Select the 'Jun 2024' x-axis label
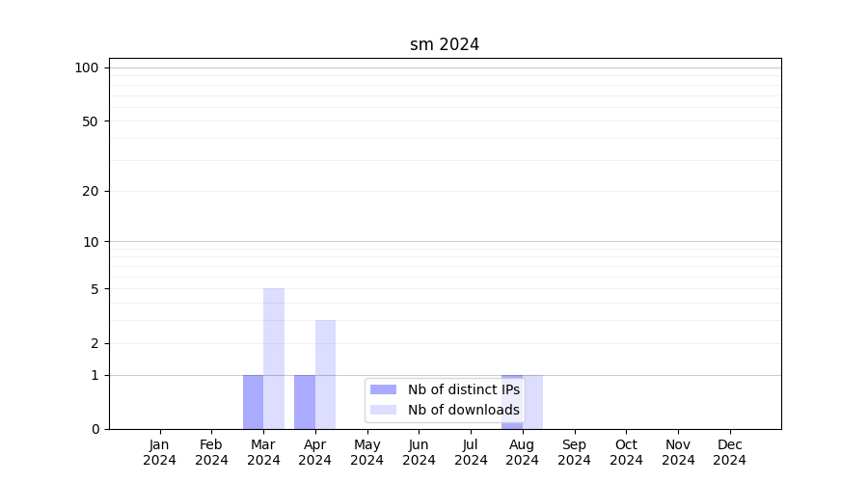 [419, 452]
